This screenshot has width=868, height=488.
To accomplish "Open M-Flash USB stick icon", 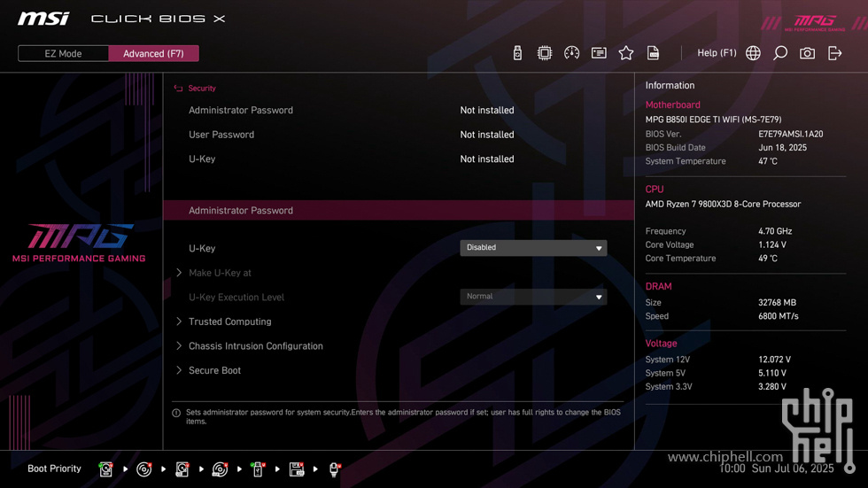I will 517,53.
